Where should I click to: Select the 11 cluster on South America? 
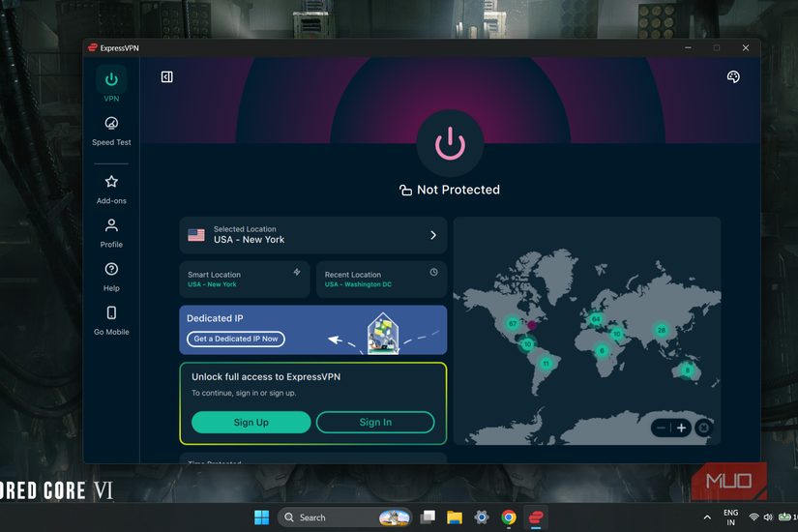(546, 364)
